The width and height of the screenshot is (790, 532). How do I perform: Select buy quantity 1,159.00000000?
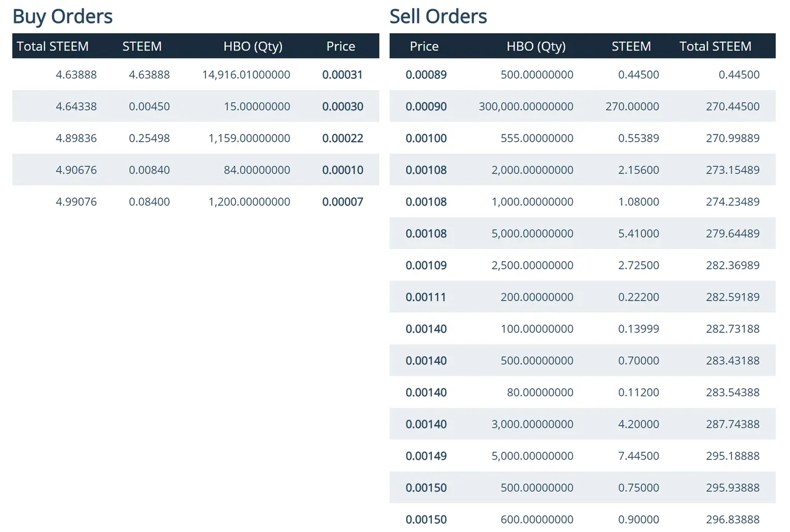[x=249, y=138]
